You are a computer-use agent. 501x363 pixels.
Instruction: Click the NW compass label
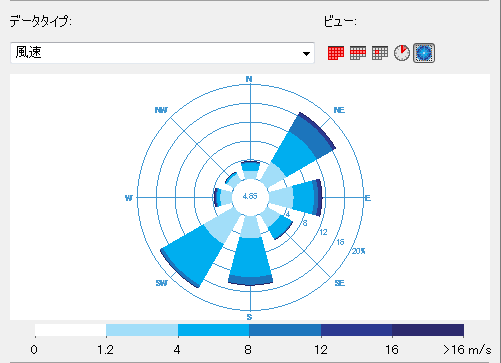click(161, 110)
